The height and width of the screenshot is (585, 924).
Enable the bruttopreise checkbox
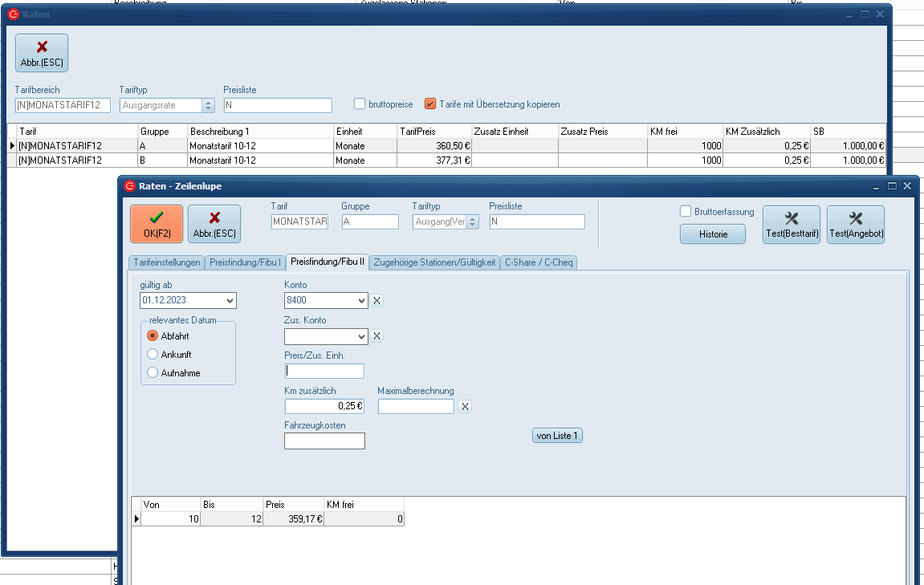360,104
